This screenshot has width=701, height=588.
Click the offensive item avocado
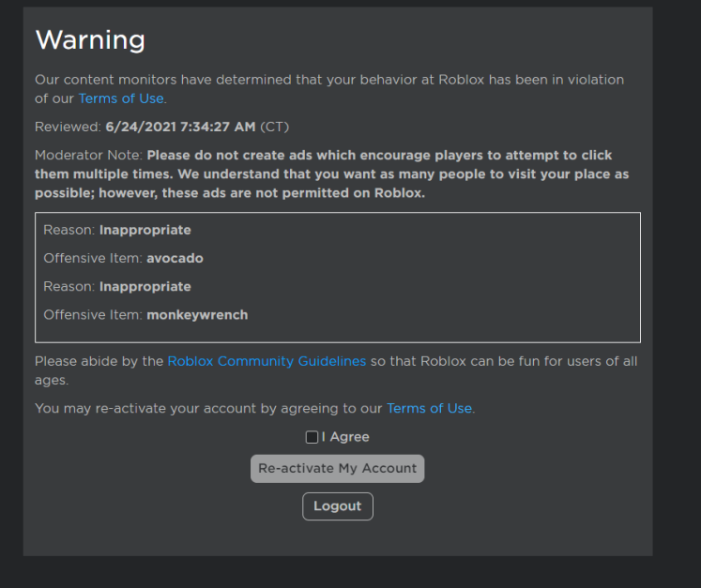(175, 258)
